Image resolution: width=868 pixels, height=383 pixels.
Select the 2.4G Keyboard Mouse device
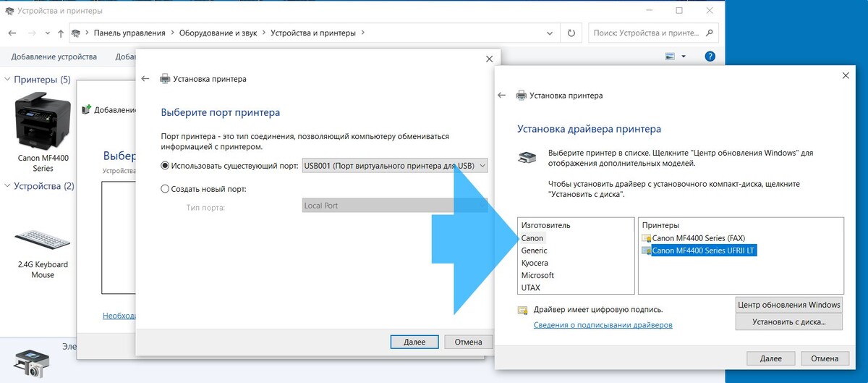[43, 251]
